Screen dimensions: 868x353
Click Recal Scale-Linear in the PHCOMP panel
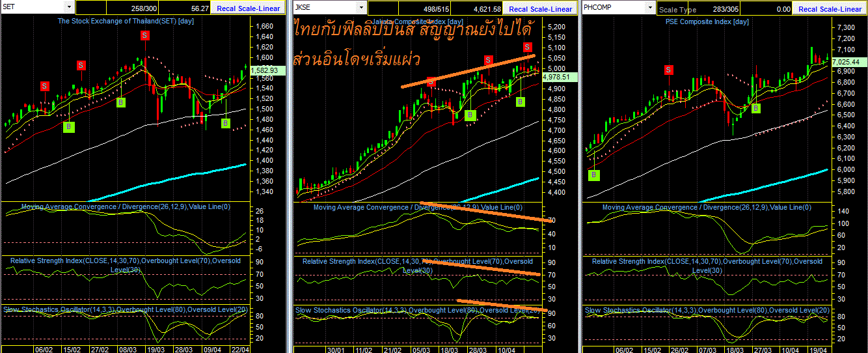point(830,9)
